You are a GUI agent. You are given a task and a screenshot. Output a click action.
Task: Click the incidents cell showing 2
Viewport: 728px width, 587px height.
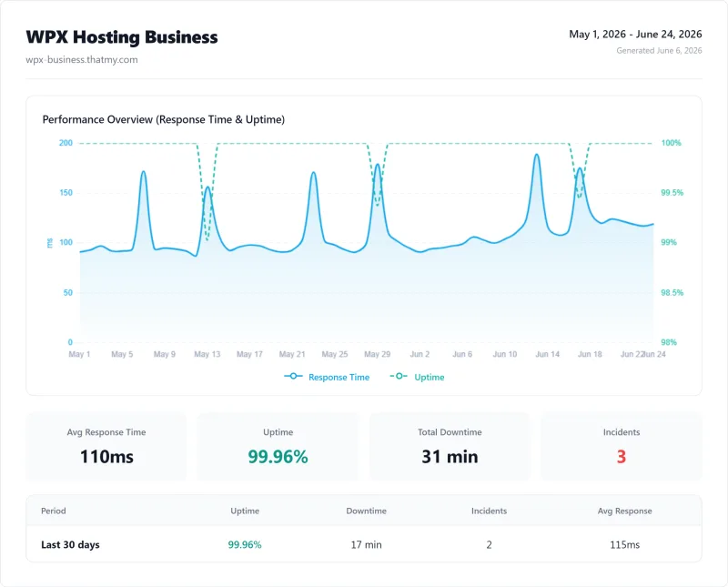click(x=489, y=545)
